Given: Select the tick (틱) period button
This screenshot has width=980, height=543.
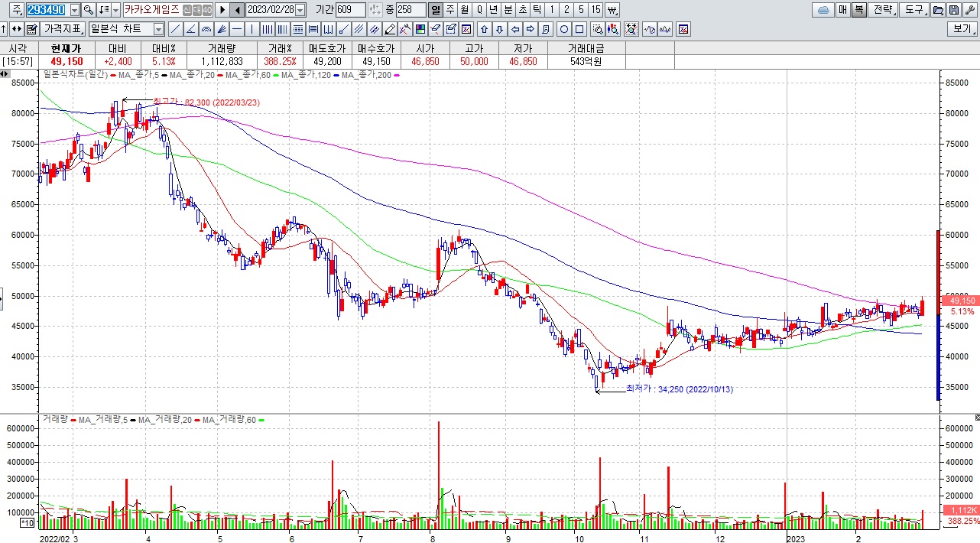Looking at the screenshot, I should [x=537, y=10].
